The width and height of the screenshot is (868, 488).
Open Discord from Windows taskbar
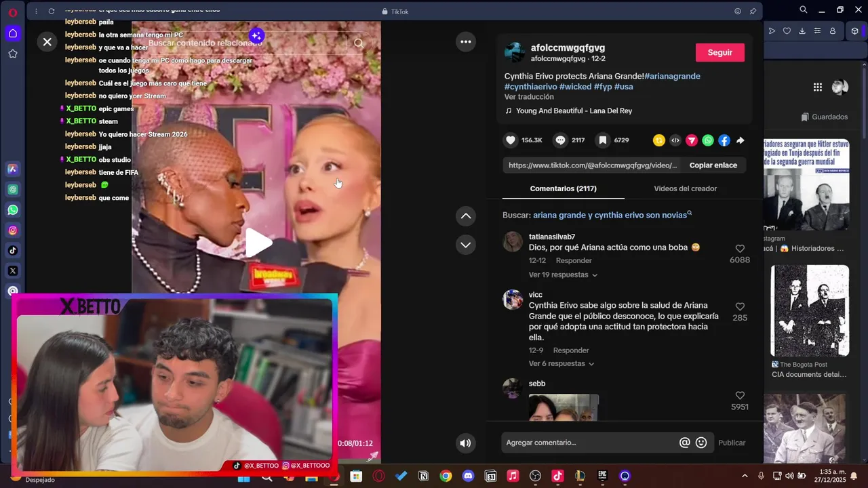[x=468, y=476]
